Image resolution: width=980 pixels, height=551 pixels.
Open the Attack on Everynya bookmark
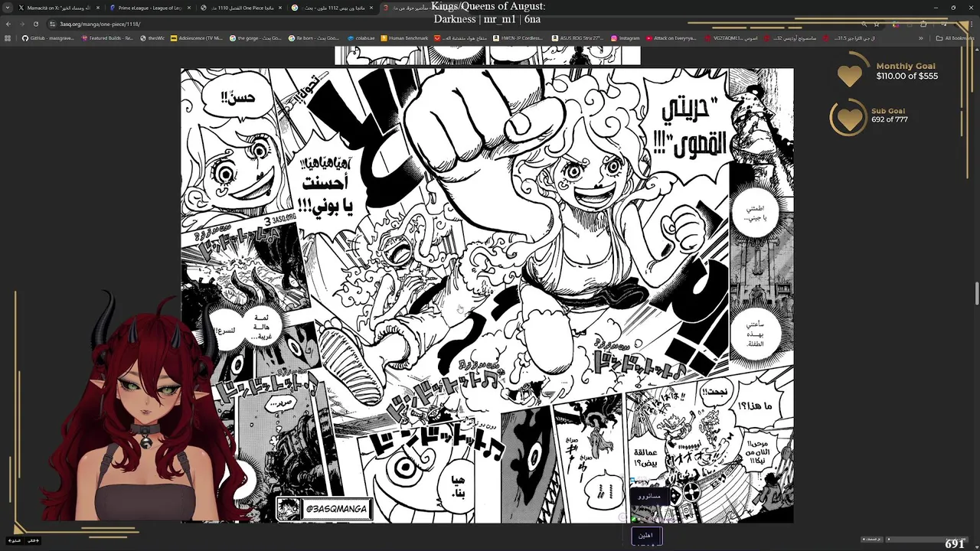(671, 38)
